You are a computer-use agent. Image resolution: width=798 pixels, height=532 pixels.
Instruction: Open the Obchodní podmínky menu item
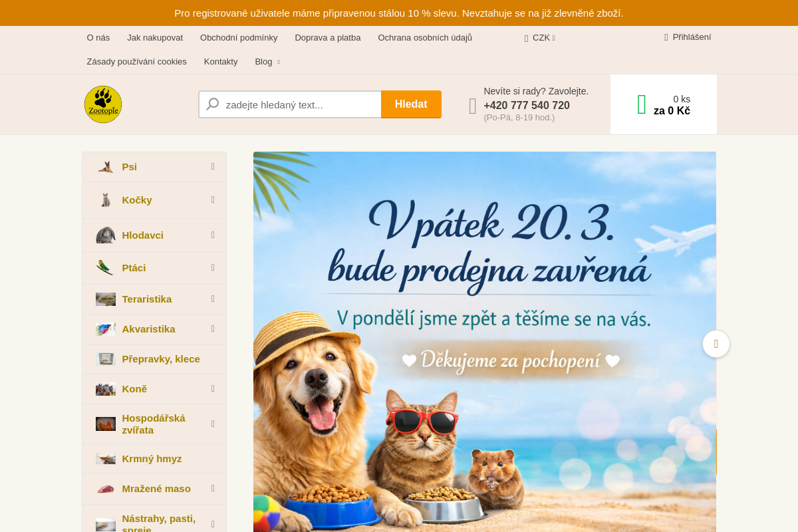pos(239,38)
